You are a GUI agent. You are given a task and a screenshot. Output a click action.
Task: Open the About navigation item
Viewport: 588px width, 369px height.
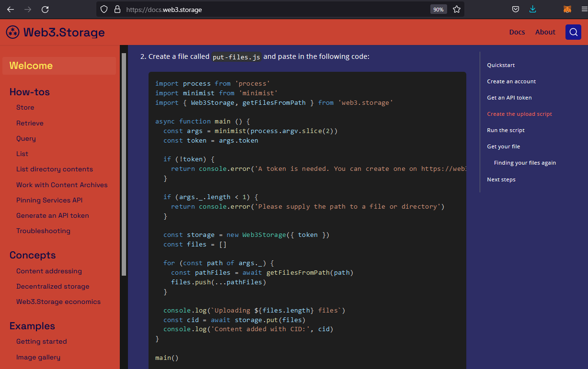point(545,32)
